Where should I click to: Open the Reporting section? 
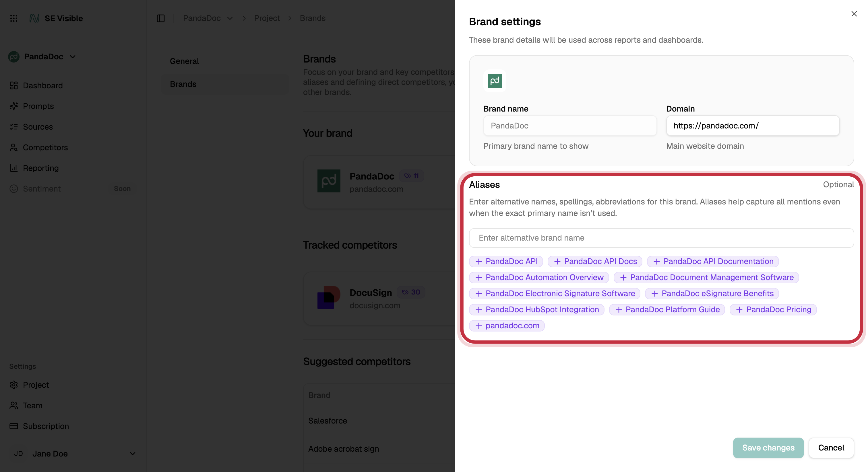tap(41, 168)
